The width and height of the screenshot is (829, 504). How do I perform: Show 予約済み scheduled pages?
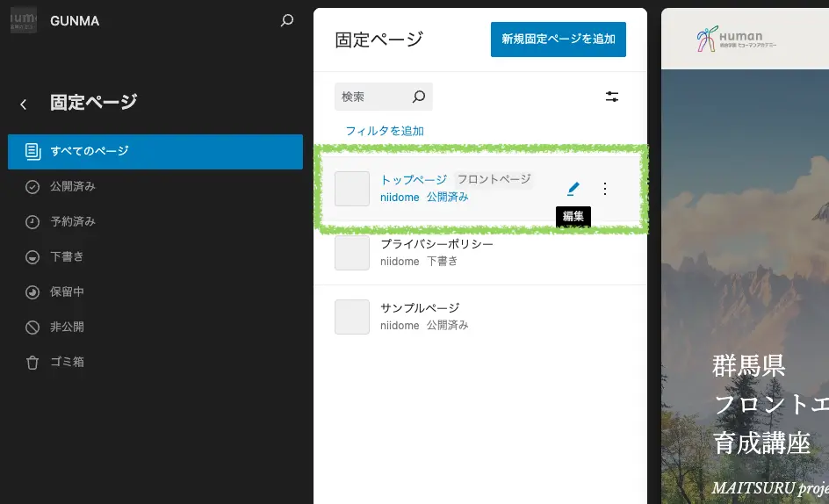(72, 221)
